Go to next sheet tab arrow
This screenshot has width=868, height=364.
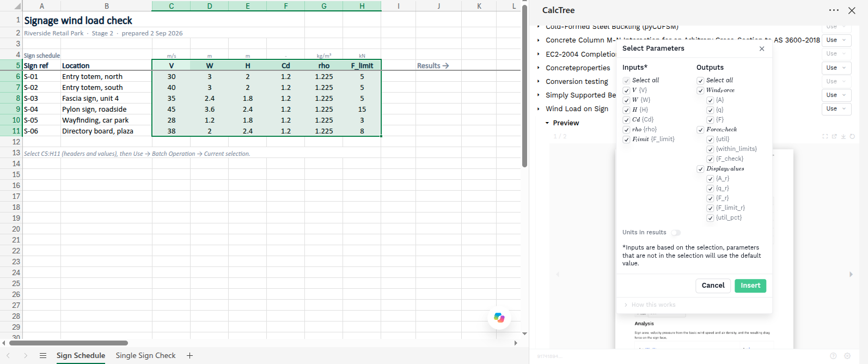tap(26, 355)
